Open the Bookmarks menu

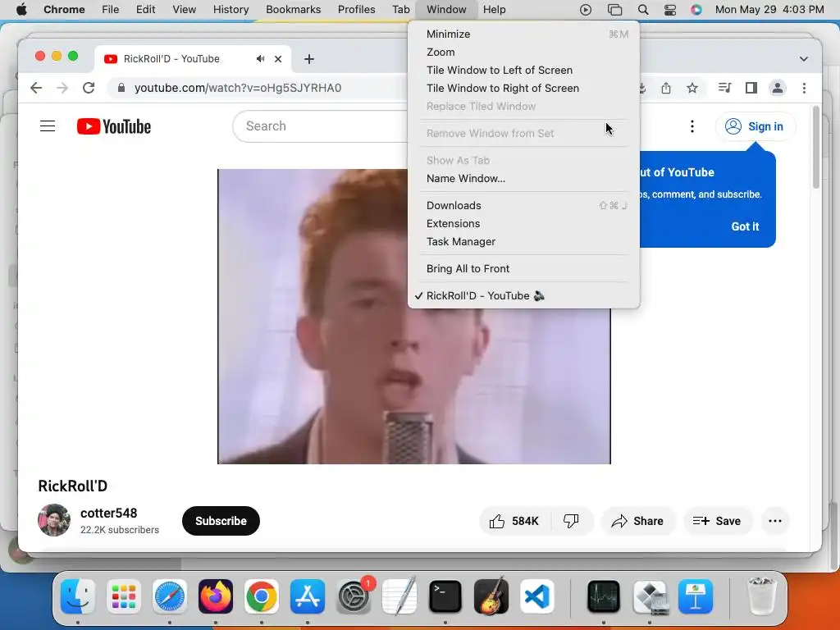pyautogui.click(x=293, y=10)
